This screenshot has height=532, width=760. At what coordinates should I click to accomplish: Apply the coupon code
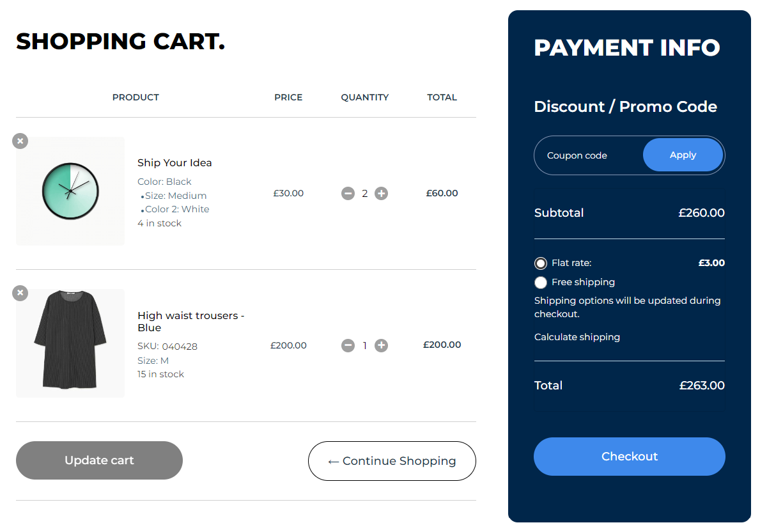(x=683, y=155)
